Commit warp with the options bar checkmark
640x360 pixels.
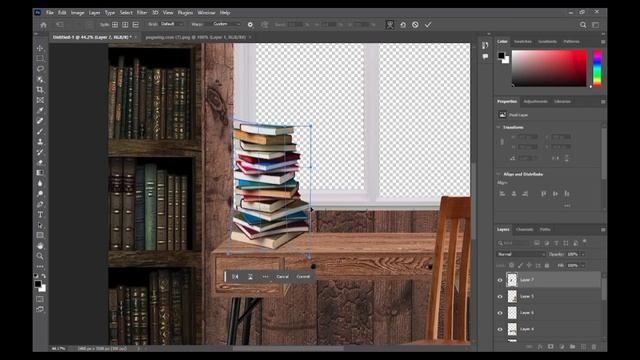pos(428,24)
